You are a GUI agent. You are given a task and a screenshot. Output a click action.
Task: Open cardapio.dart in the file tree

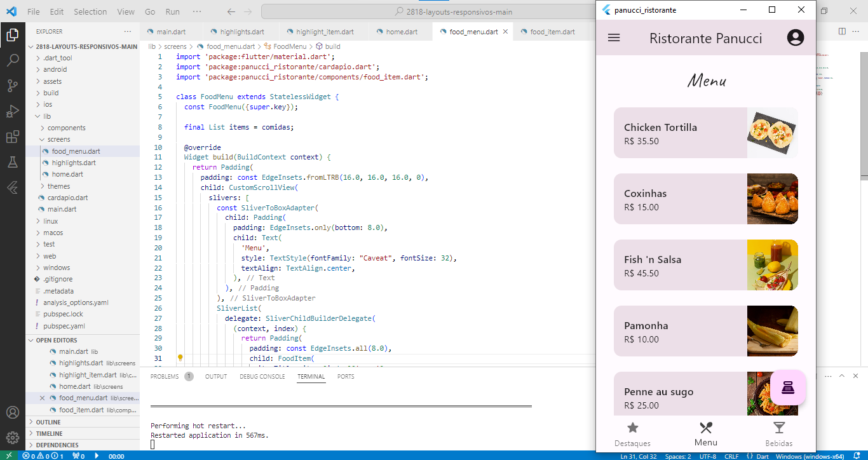(67, 198)
